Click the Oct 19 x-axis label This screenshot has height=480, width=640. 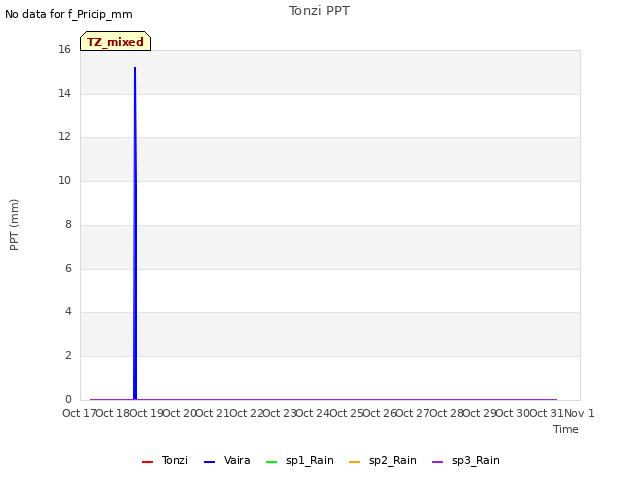(x=146, y=413)
